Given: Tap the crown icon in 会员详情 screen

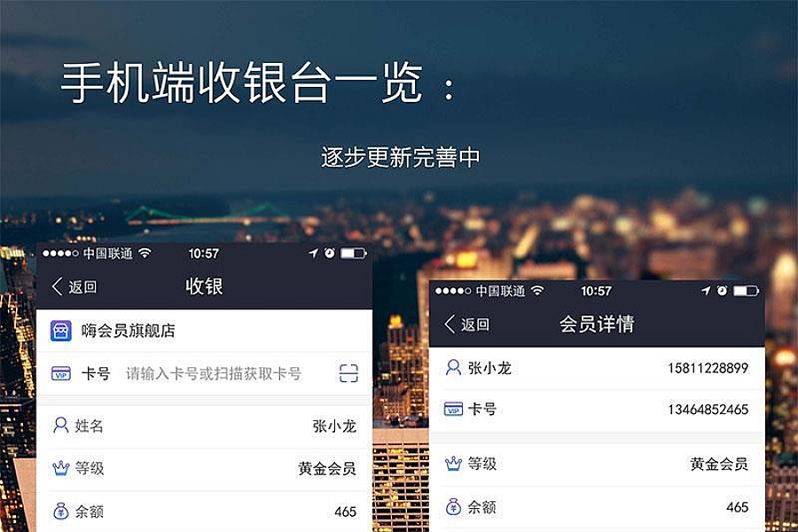Looking at the screenshot, I should pos(453,463).
